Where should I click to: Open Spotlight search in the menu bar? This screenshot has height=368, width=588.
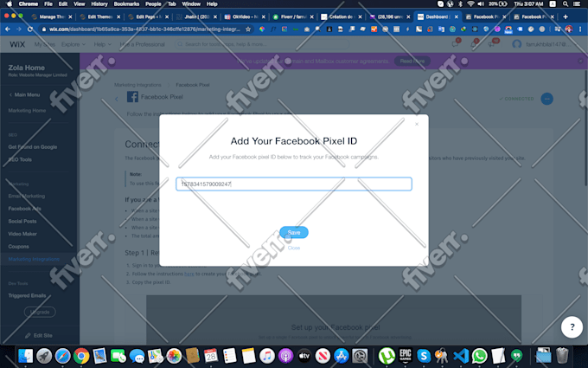click(x=566, y=3)
